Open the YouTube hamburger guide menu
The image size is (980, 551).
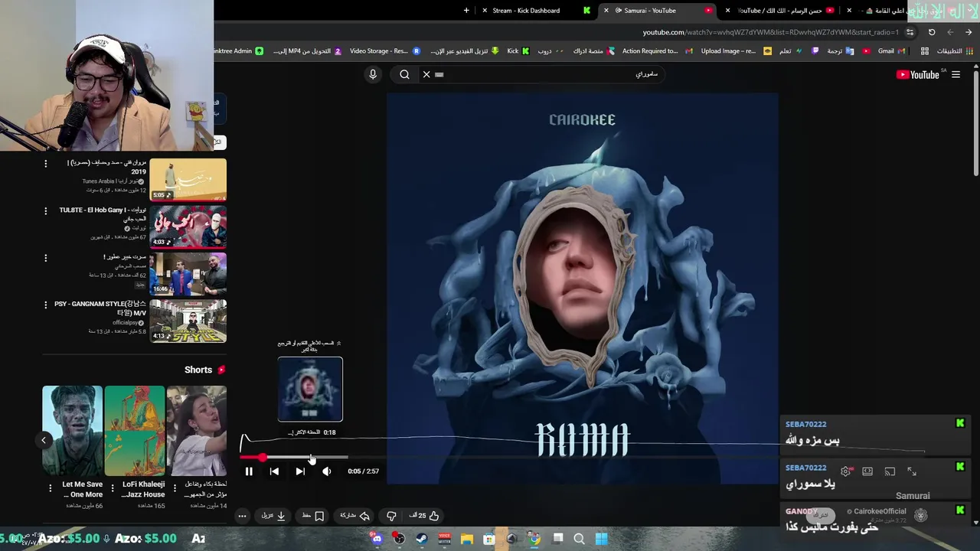(x=955, y=74)
